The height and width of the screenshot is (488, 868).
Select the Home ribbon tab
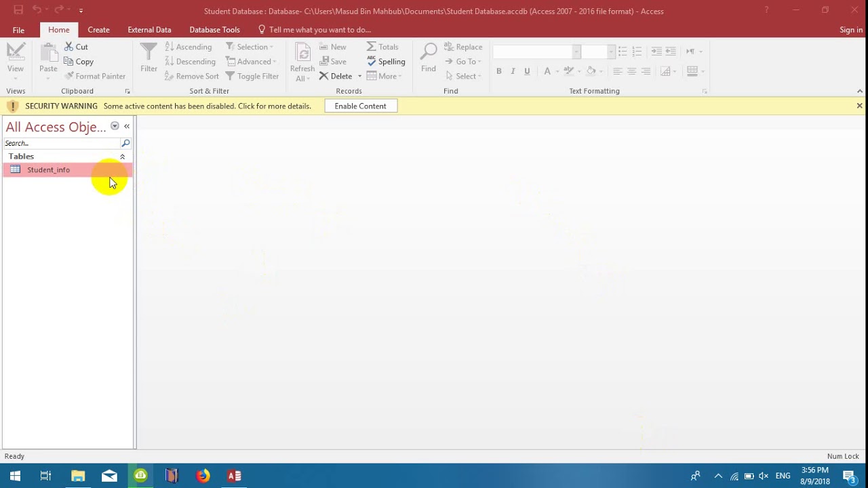pyautogui.click(x=58, y=30)
